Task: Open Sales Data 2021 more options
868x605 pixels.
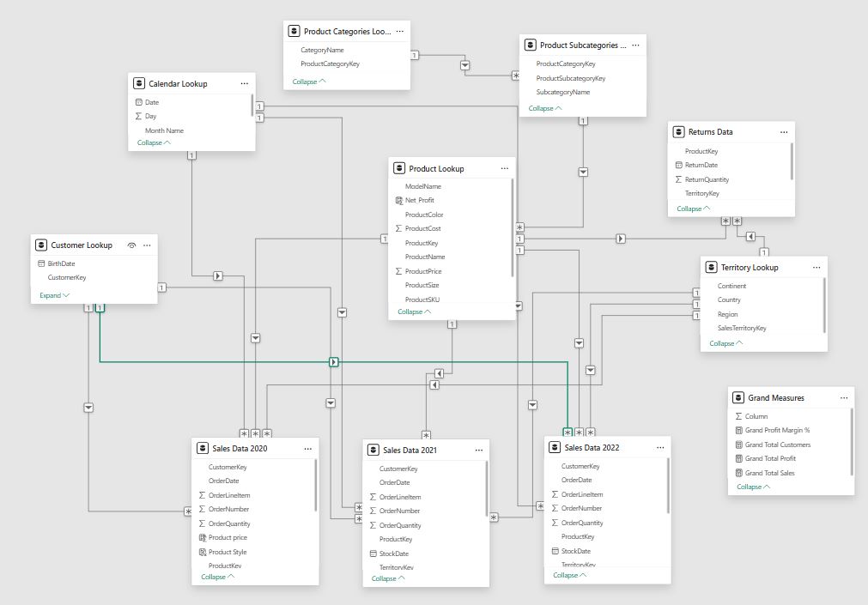Action: 479,451
